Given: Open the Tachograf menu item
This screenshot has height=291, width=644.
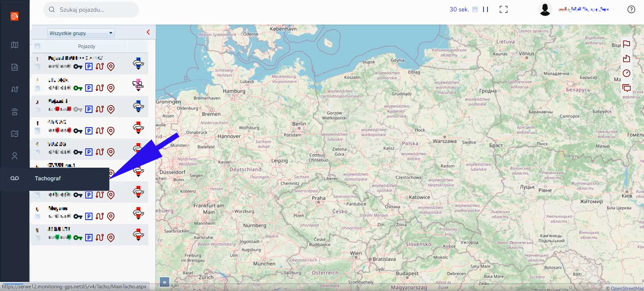Looking at the screenshot, I should 54,179.
